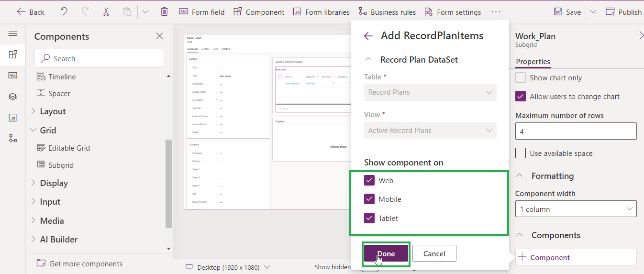Select the Properties tab

[x=533, y=62]
